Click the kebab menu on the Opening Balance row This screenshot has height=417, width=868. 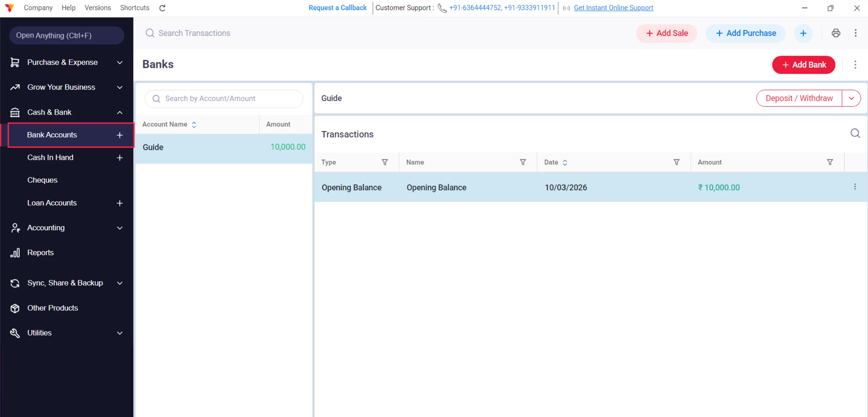855,187
